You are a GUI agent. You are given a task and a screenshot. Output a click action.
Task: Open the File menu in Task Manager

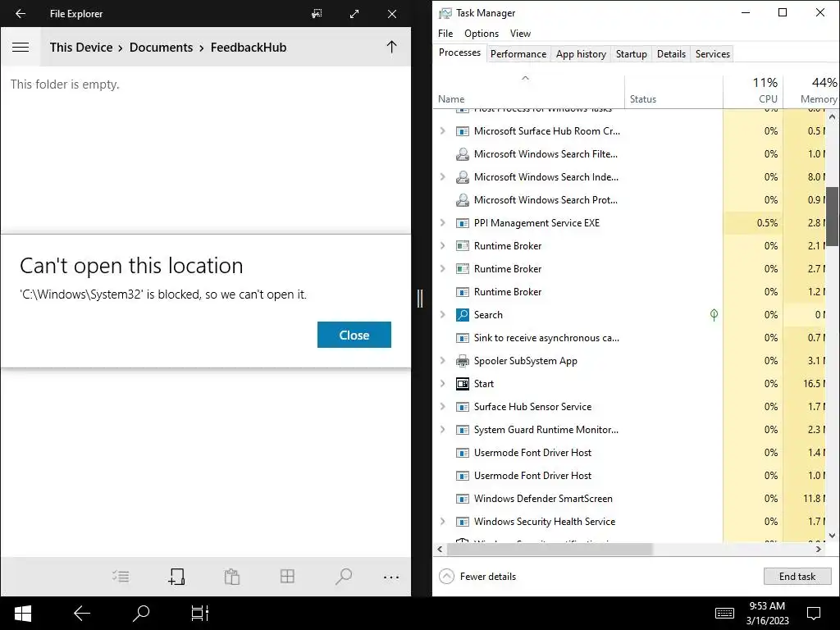[x=445, y=33]
